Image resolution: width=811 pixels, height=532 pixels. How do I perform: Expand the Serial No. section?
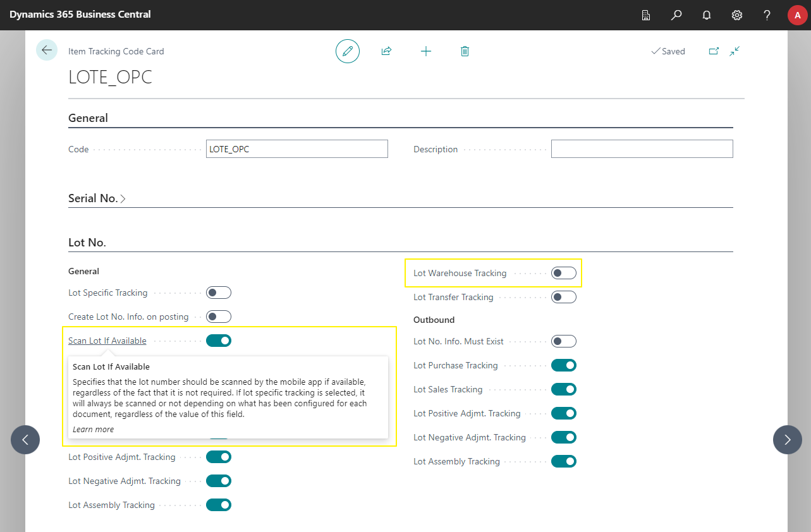[97, 198]
